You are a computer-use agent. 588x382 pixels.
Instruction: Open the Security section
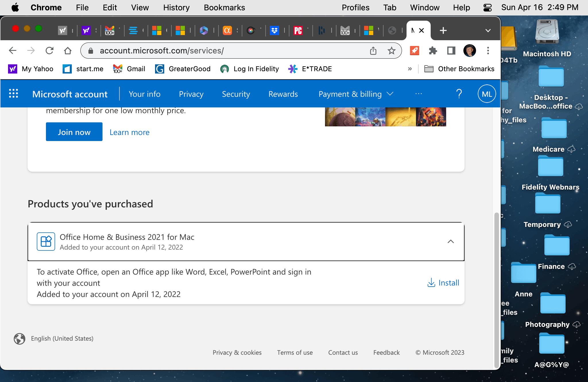point(236,94)
